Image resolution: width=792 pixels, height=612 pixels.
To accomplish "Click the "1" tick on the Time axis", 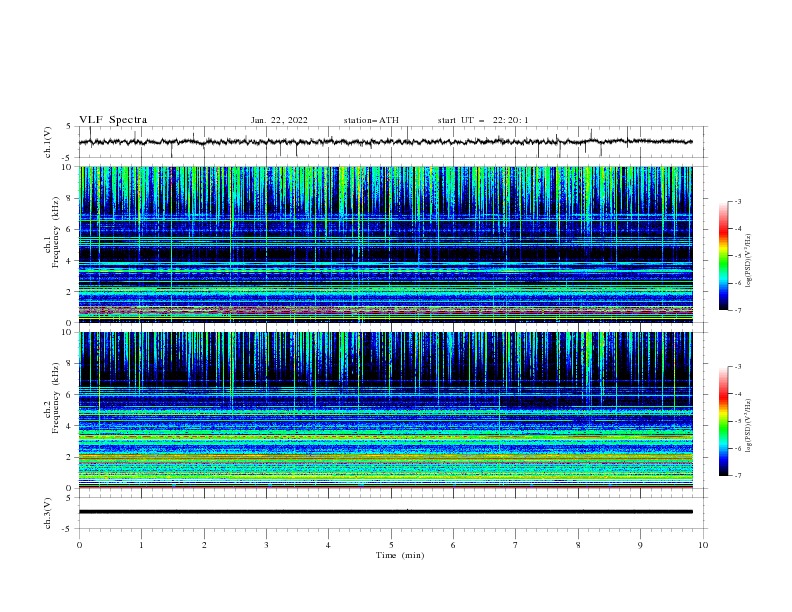I will click(141, 545).
